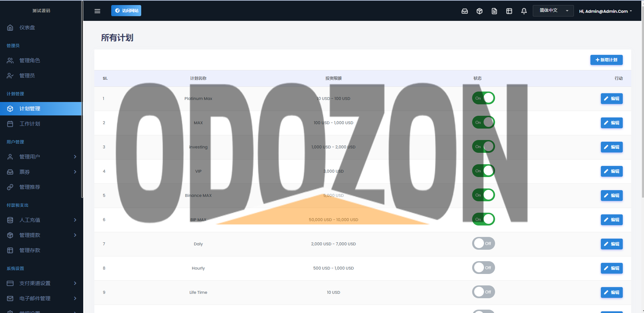Open 仪表盘 dashboard menu item

pyautogui.click(x=41, y=28)
